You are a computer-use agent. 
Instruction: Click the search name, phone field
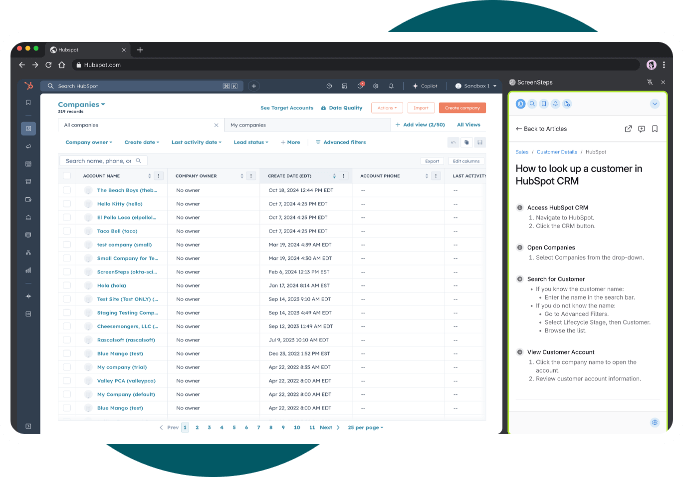(x=103, y=161)
